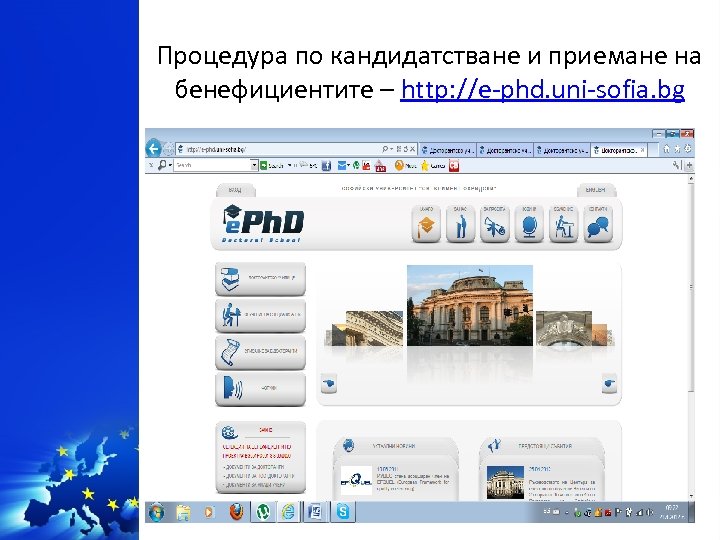Open the seated student sidebar button
This screenshot has width=720, height=540.
(x=260, y=315)
